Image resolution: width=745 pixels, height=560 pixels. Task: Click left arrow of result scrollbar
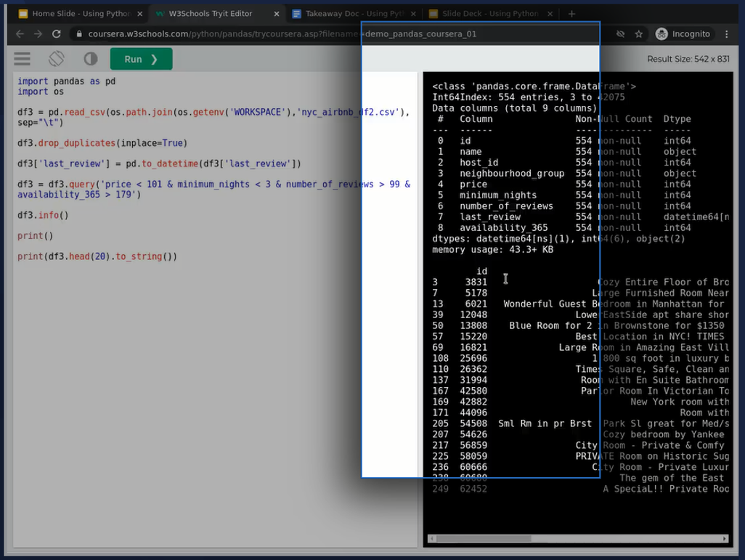click(x=431, y=539)
